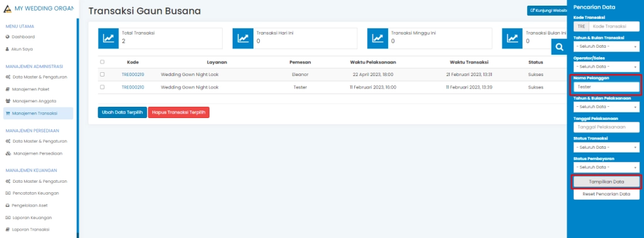Open transaction link TRE000219
This screenshot has height=238, width=644.
tap(133, 75)
